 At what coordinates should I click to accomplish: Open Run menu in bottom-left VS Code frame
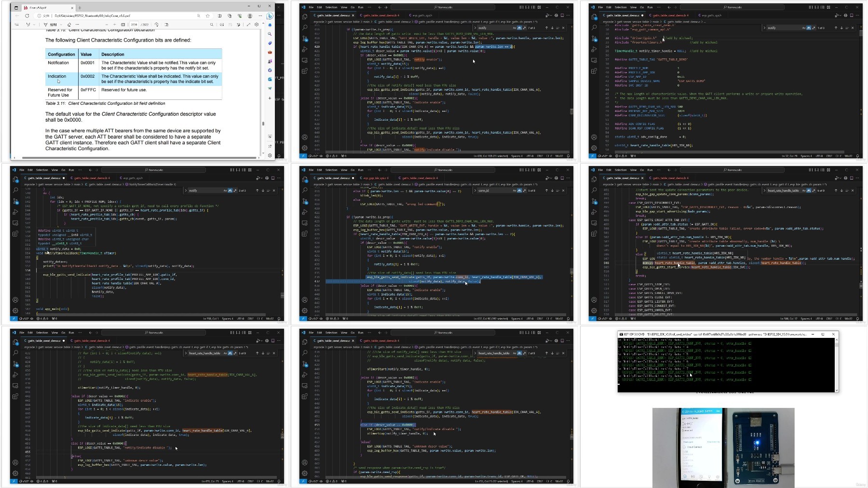click(x=71, y=333)
